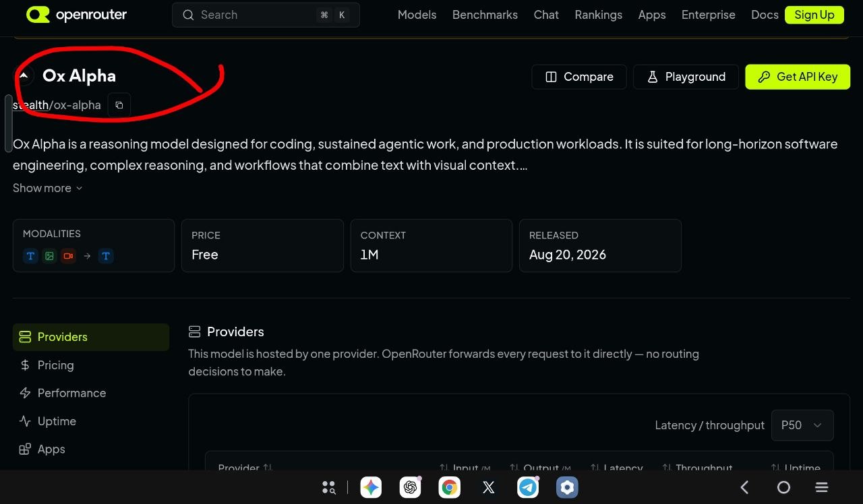Viewport: 863px width, 504px height.
Task: Click the OpenRouter logo
Action: [x=76, y=15]
